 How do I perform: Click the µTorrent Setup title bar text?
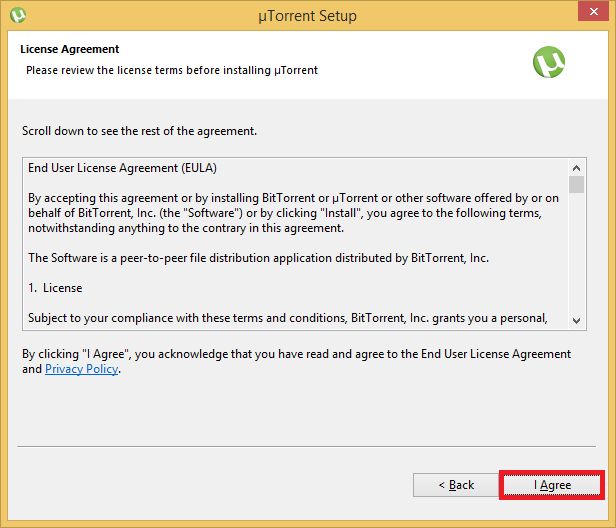point(307,16)
